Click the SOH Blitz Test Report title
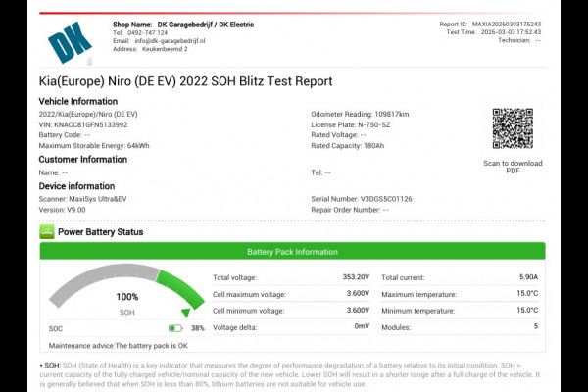Image resolution: width=588 pixels, height=392 pixels. coord(185,81)
